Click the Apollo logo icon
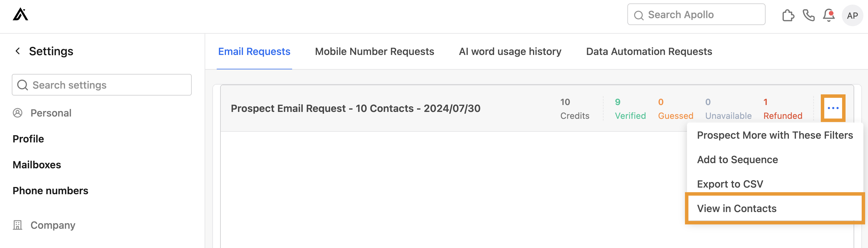The width and height of the screenshot is (868, 248). (x=20, y=14)
